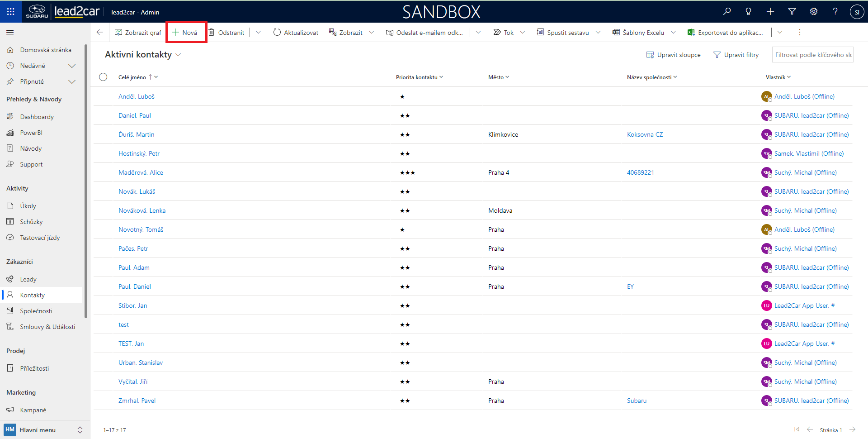Click the search magnifier icon in header
The image size is (868, 439).
tap(727, 12)
